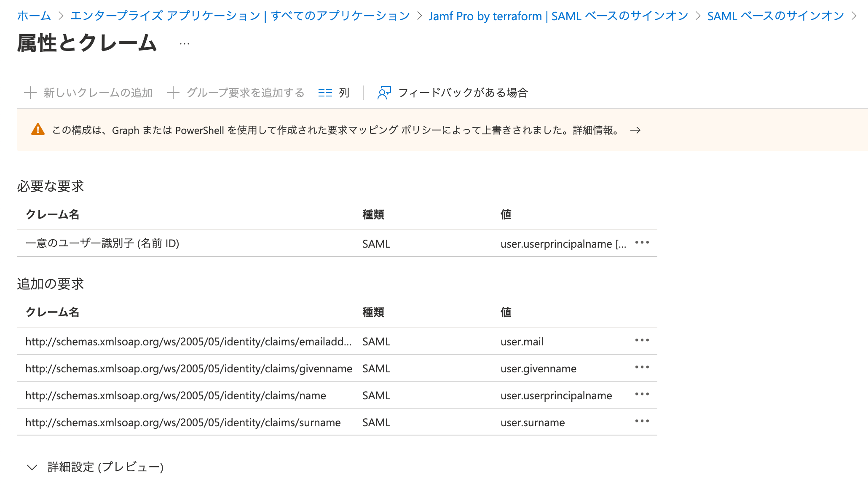Click the plus icon for グループ要求を追加する
The image size is (868, 497).
click(173, 93)
